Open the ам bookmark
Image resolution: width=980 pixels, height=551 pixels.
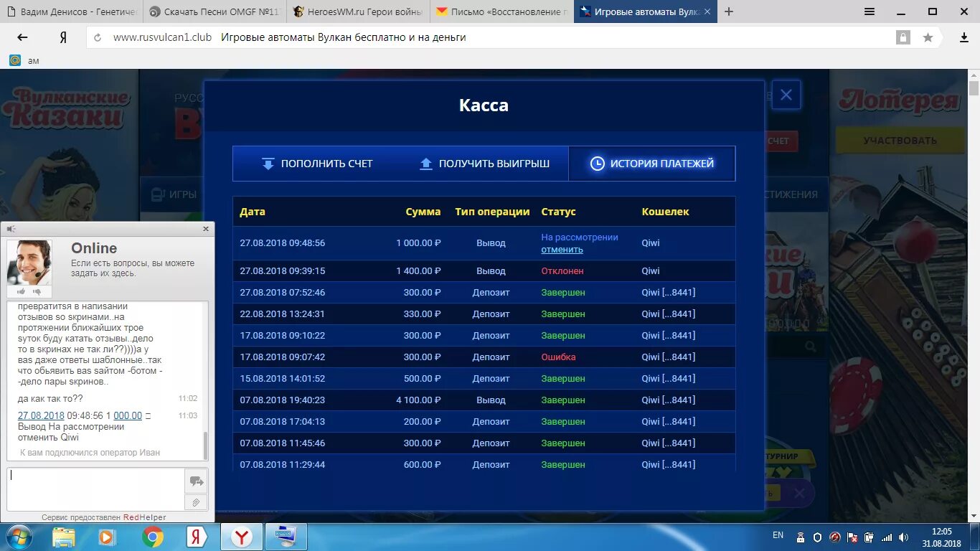[24, 60]
